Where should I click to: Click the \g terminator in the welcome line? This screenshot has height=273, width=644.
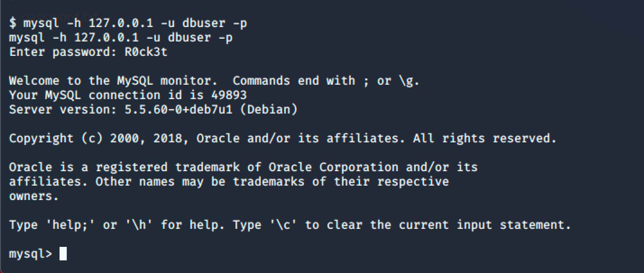tap(409, 81)
